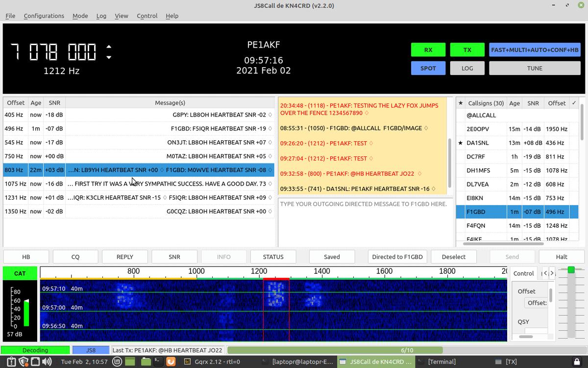Toggle the HB heartbeat button
Screen dimensions: 588x368
26,257
